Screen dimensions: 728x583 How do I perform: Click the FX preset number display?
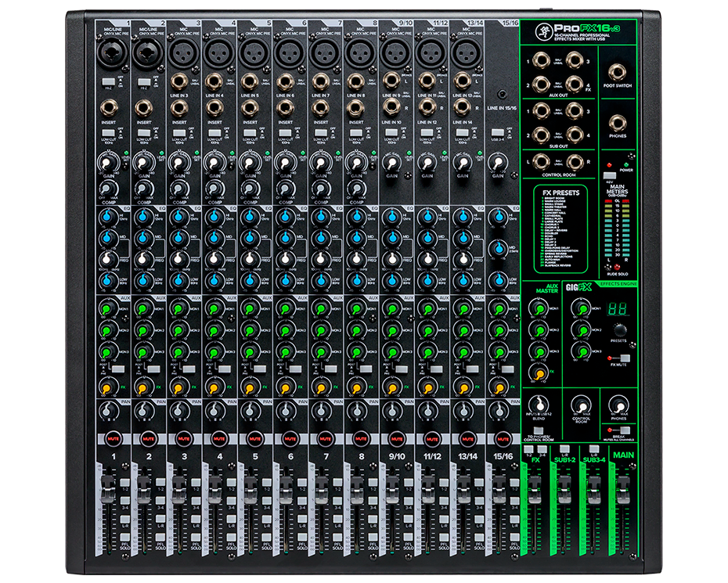(x=618, y=308)
